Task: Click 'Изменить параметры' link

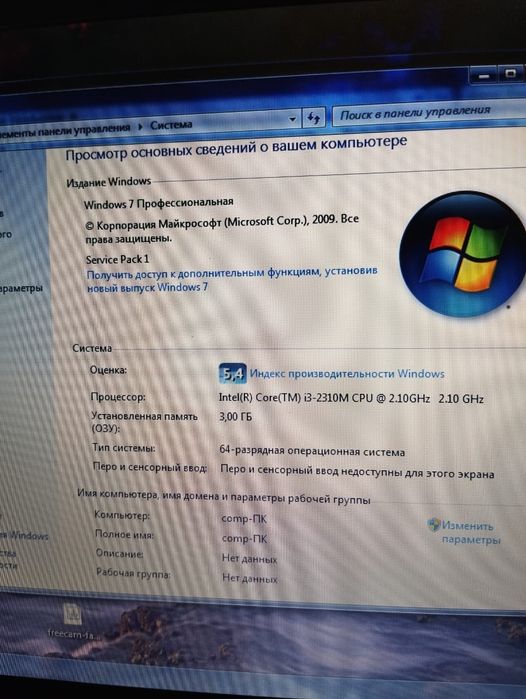Action: click(470, 533)
